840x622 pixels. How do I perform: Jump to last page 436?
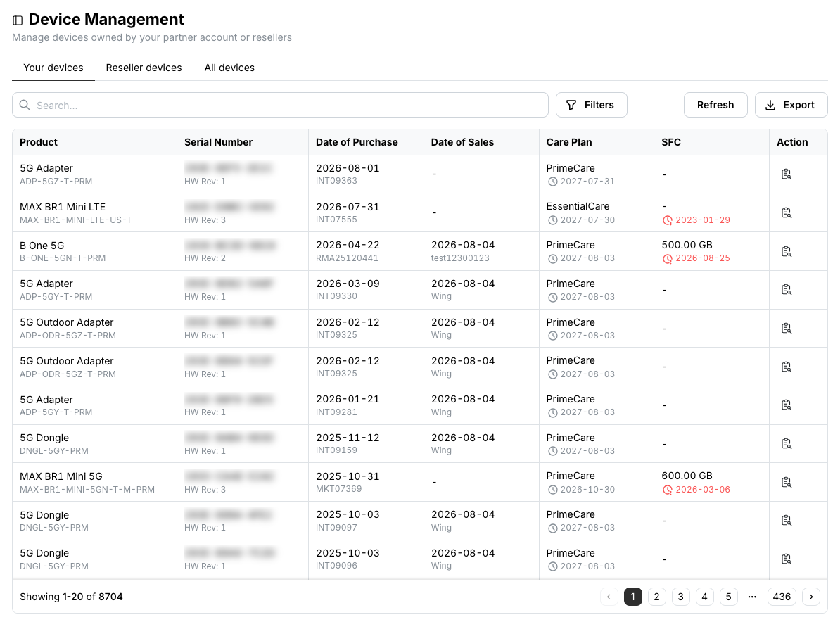click(x=782, y=596)
